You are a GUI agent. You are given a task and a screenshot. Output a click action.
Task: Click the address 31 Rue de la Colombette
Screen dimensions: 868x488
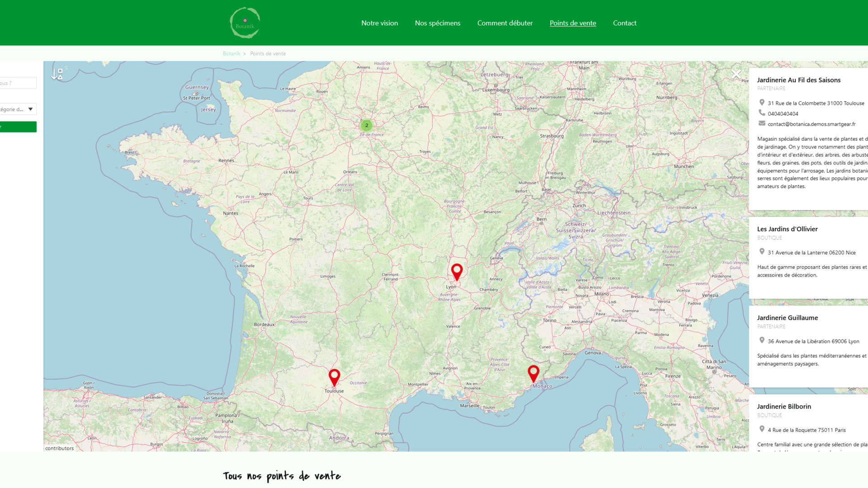tap(816, 103)
